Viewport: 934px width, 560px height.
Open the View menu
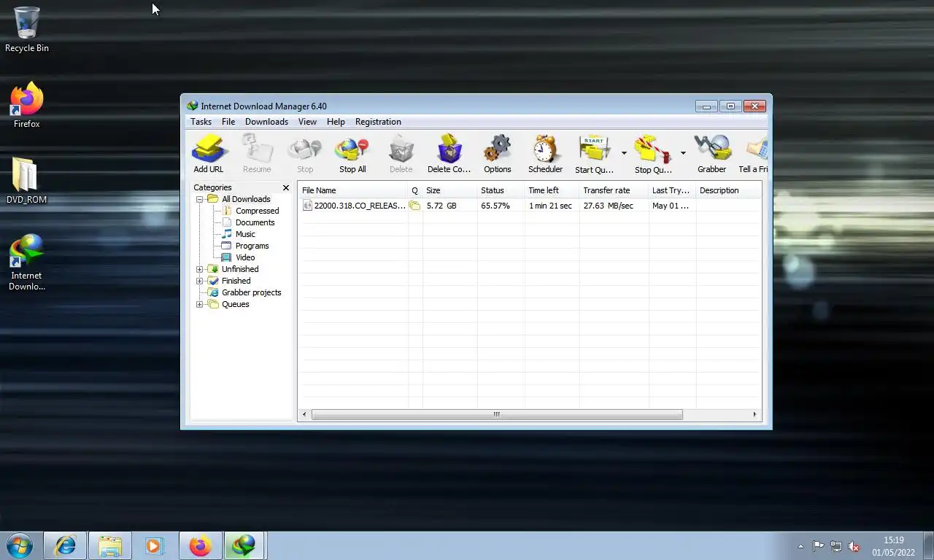click(x=307, y=122)
